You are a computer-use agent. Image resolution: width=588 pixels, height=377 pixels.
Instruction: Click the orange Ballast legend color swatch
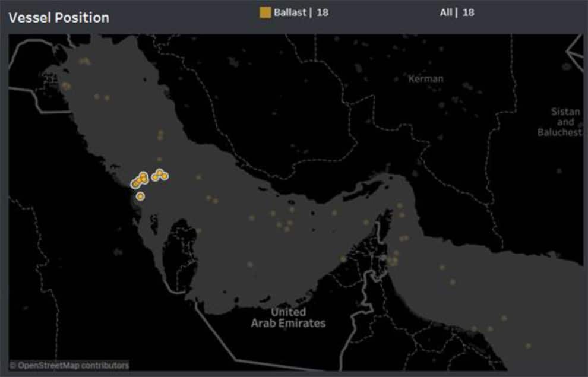point(265,12)
